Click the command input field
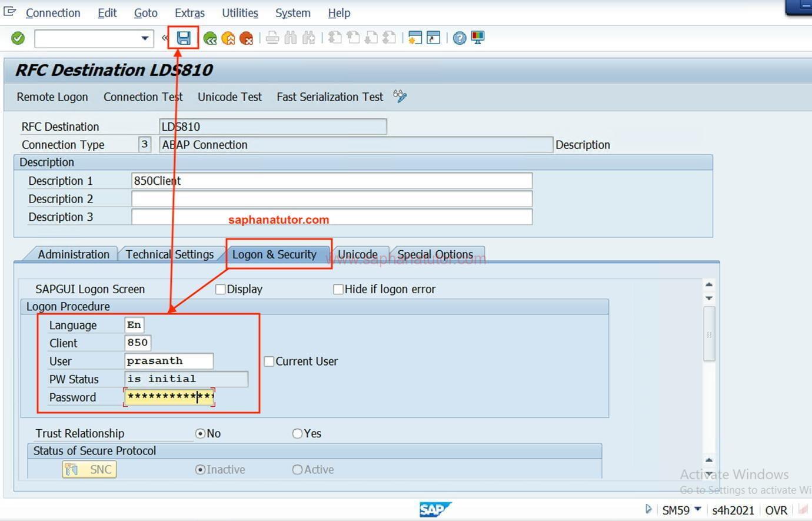 (x=87, y=39)
